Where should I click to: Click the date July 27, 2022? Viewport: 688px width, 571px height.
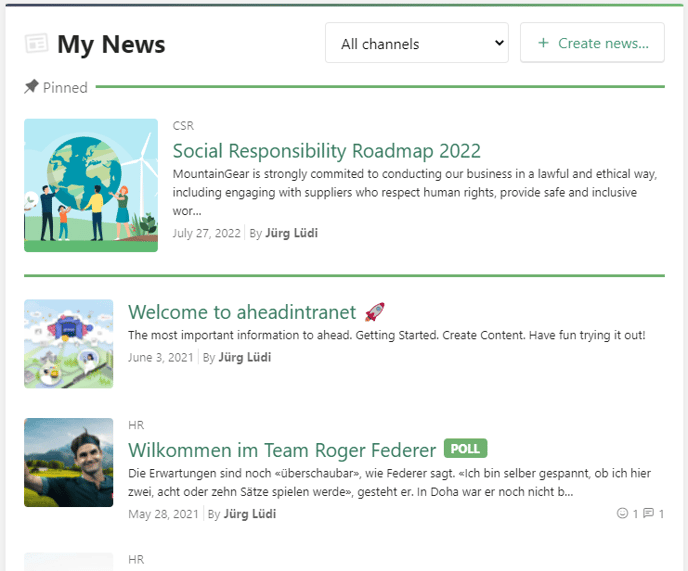[x=207, y=233]
